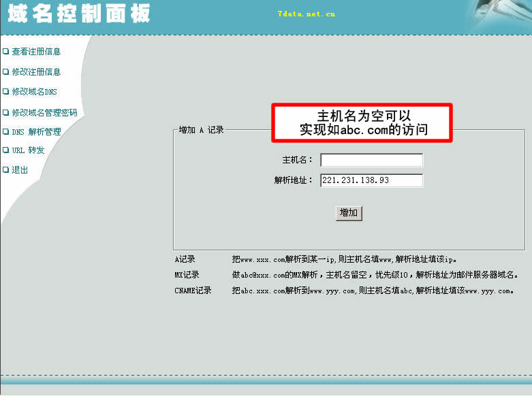Open 修改注册信息 menu link

coord(36,72)
